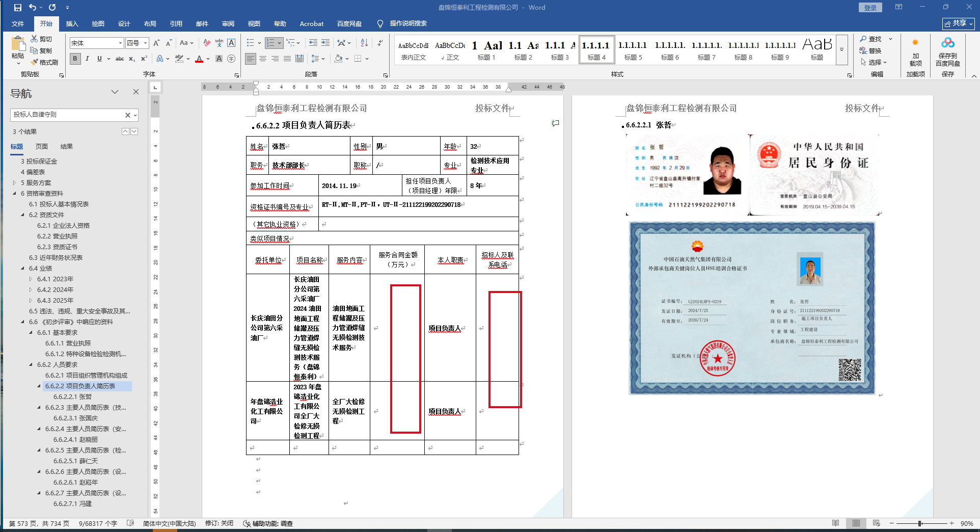The height and width of the screenshot is (532, 980).
Task: Show the 结果 tab in navigation pane
Action: [x=67, y=146]
